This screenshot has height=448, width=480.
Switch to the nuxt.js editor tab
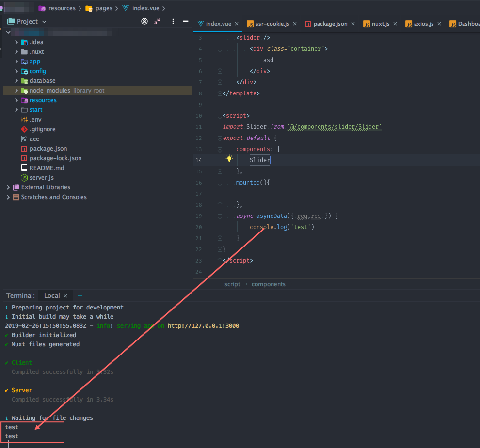click(381, 22)
